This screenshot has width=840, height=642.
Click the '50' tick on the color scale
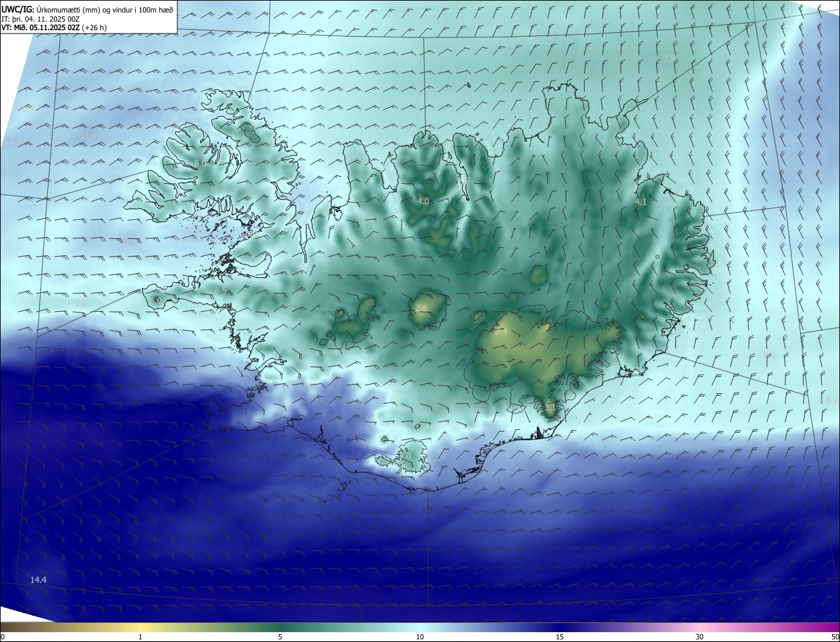835,637
